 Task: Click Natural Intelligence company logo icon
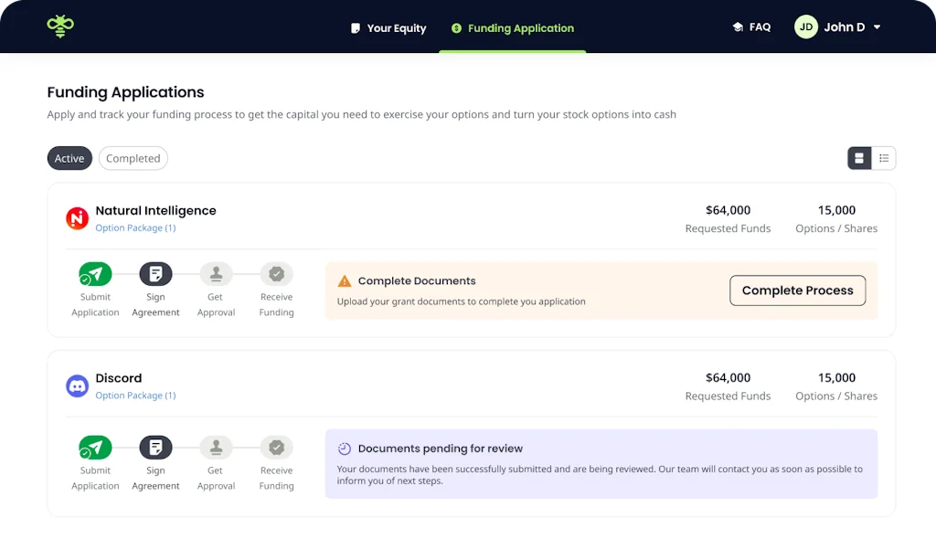pos(77,218)
